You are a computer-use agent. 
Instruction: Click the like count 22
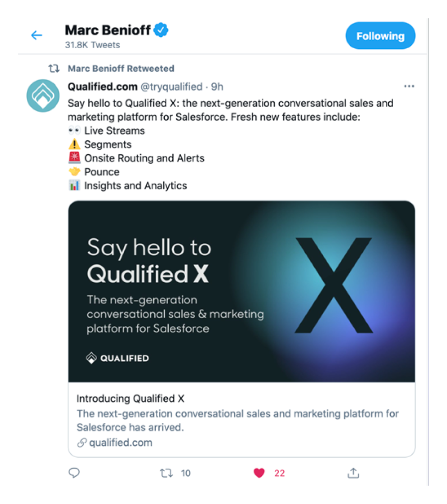point(279,473)
